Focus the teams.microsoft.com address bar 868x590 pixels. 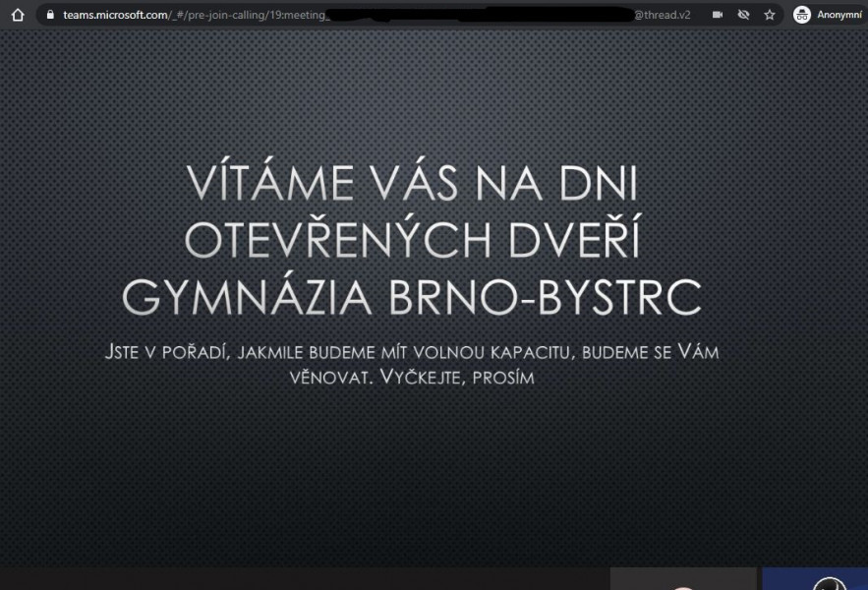(x=393, y=15)
